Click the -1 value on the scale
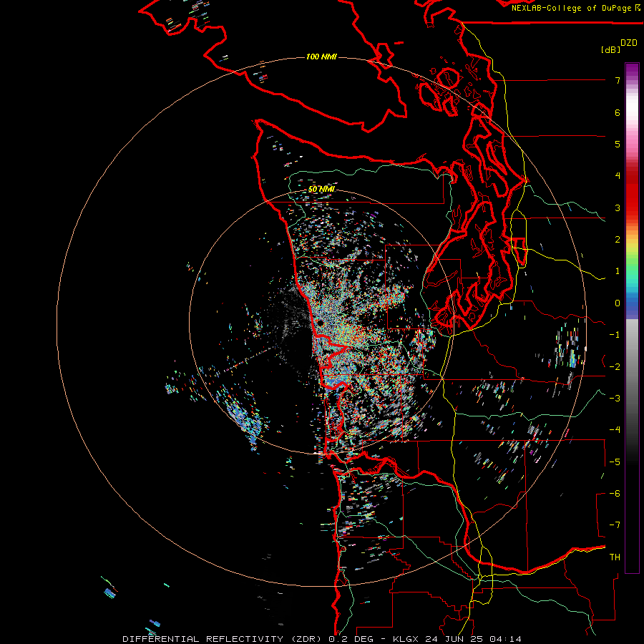Viewport: 644px width, 644px height. click(615, 335)
